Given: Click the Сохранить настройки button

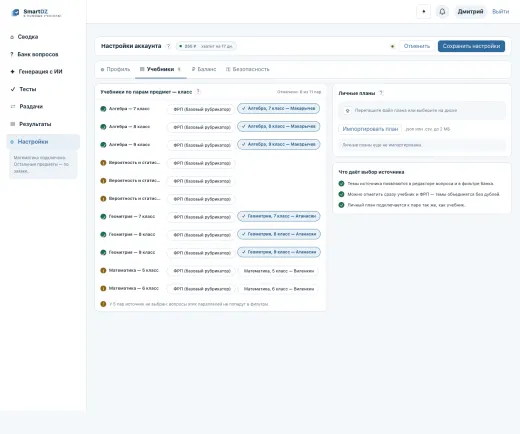Looking at the screenshot, I should point(471,46).
